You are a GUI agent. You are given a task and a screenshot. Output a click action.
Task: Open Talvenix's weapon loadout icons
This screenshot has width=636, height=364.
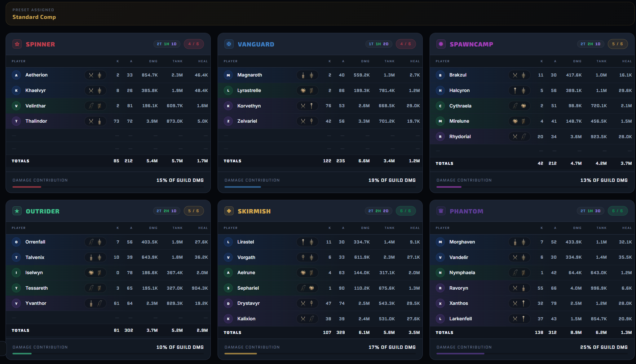[x=95, y=257]
